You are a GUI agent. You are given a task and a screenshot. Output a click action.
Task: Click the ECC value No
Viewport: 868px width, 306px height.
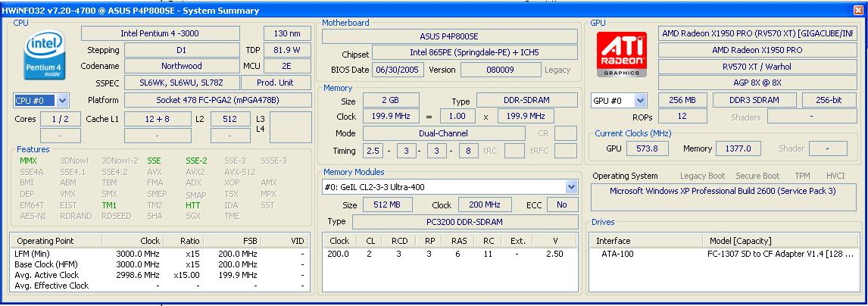563,205
